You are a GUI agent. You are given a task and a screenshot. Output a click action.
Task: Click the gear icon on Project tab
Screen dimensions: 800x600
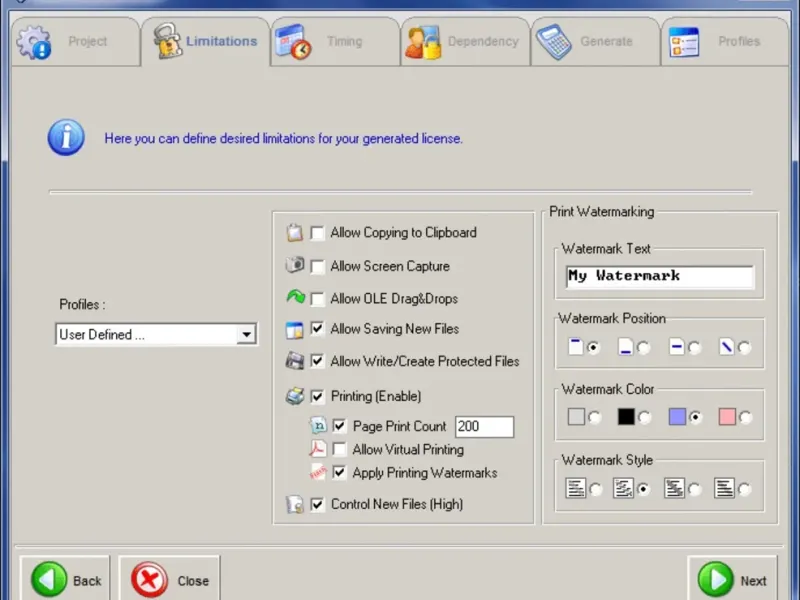coord(34,43)
